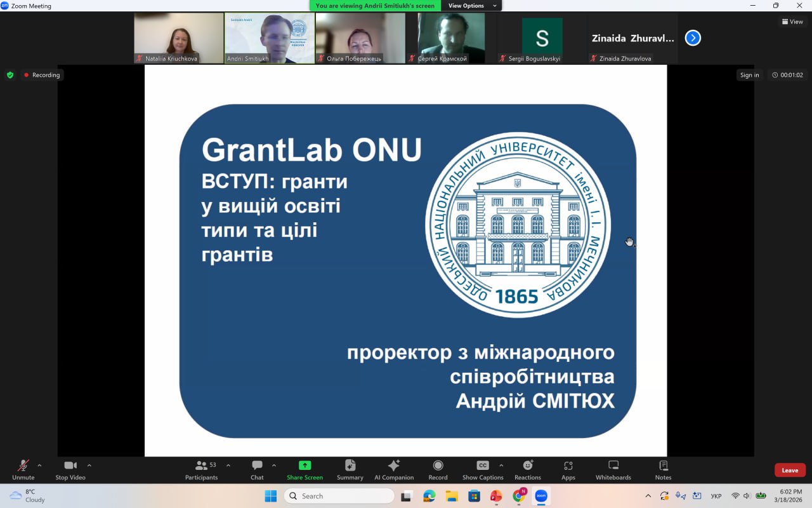Stop Video using the camera toggle
This screenshot has width=812, height=508.
point(70,469)
